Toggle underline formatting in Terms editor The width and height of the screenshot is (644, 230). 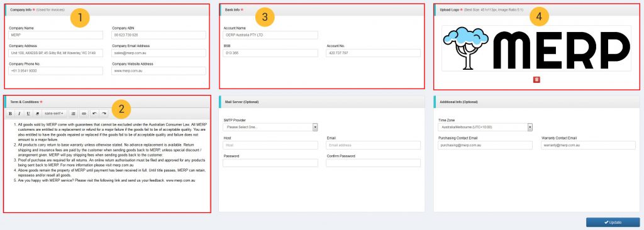pos(28,113)
